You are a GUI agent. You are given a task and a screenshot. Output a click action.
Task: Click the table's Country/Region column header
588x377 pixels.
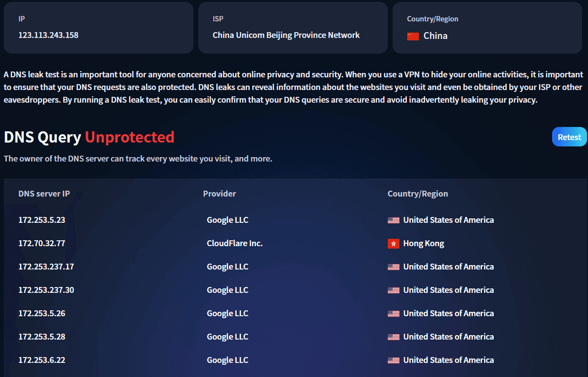(x=418, y=194)
